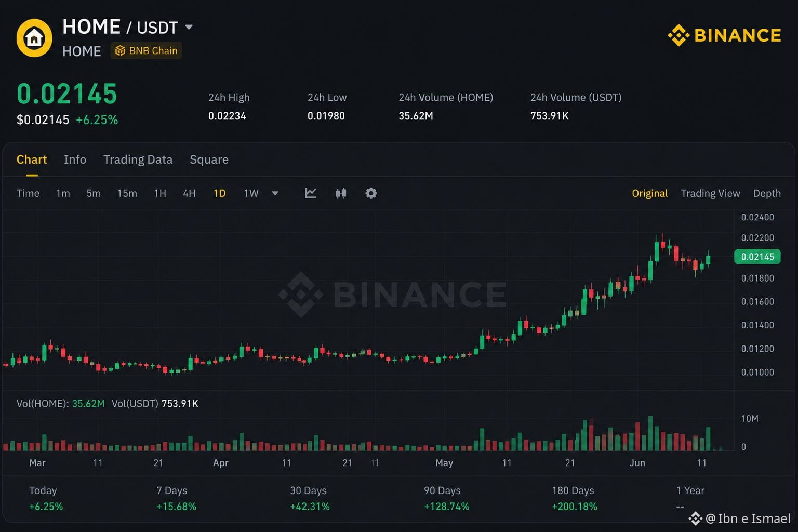Select the 1W interval
The height and width of the screenshot is (532, 798).
251,193
